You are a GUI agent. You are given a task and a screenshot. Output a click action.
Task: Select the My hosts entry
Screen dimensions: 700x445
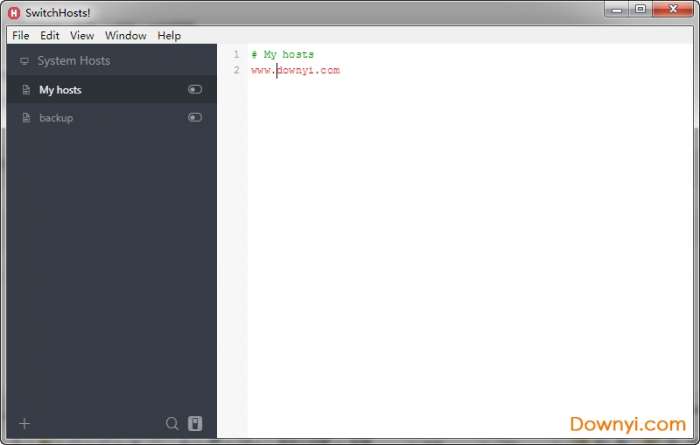[x=112, y=90]
